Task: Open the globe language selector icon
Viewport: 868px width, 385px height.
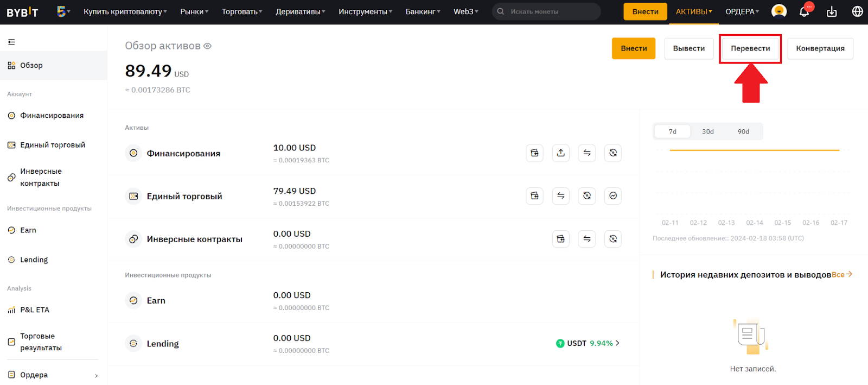Action: click(x=857, y=11)
